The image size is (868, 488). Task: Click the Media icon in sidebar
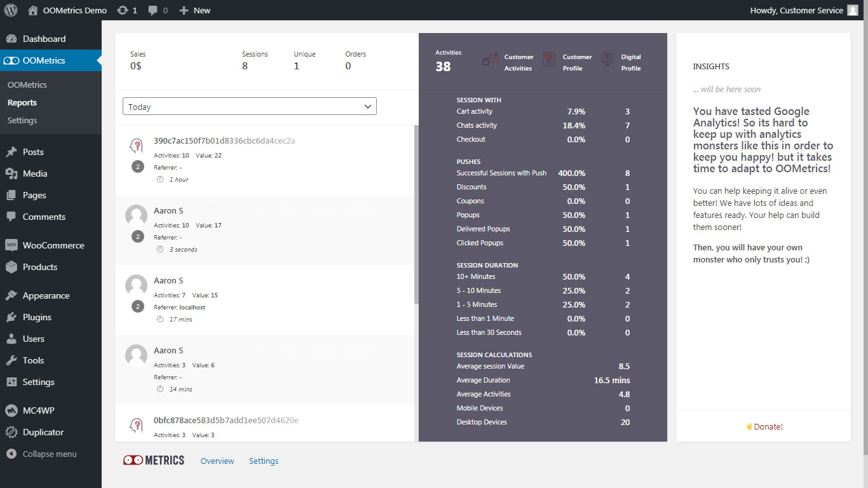coord(11,173)
